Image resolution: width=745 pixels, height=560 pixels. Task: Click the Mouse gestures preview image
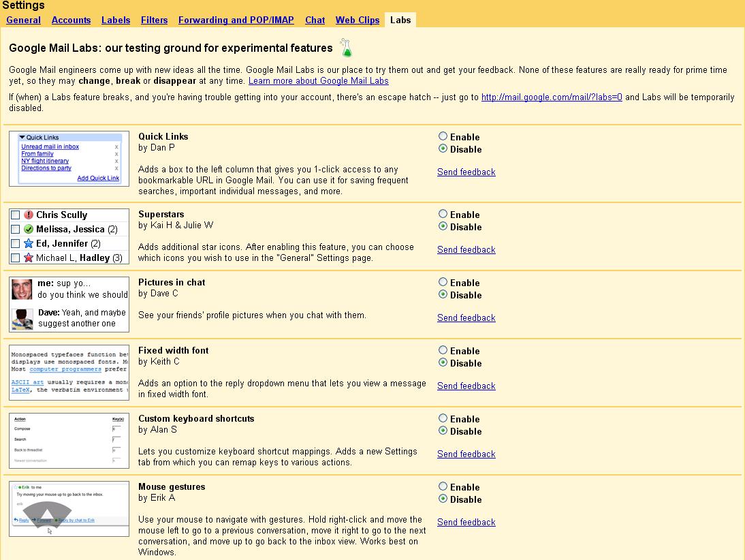(69, 509)
